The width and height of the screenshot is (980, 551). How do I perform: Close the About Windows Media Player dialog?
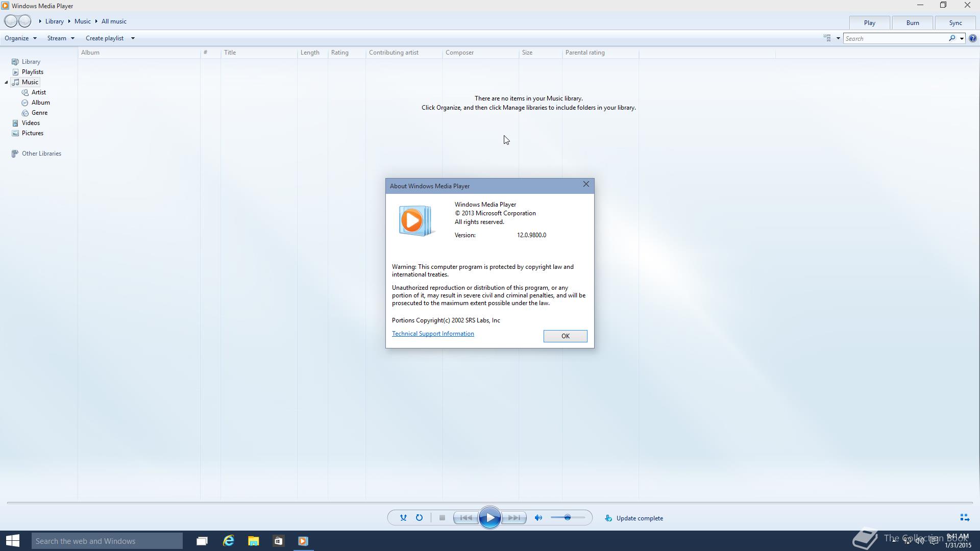(x=586, y=184)
